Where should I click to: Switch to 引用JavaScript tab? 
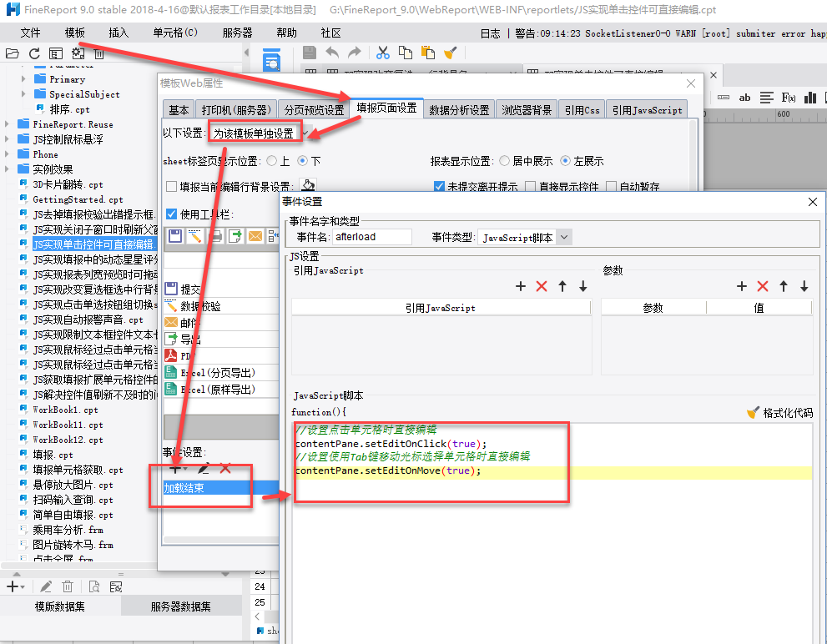[x=647, y=110]
